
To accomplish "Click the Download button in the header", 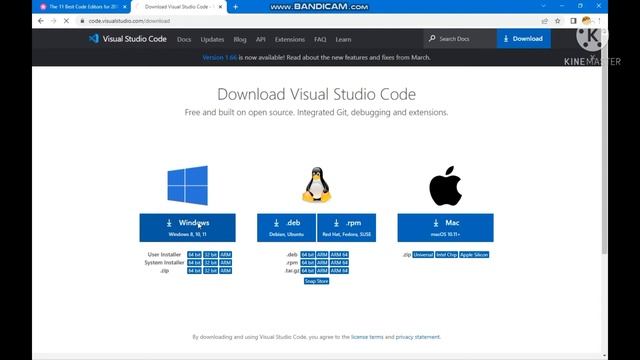I will (524, 39).
